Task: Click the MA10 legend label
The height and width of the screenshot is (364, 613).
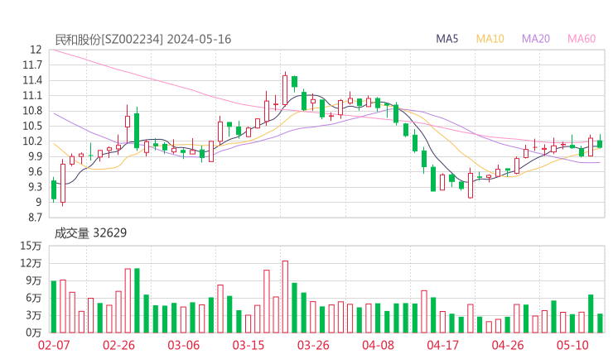Action: tap(490, 39)
